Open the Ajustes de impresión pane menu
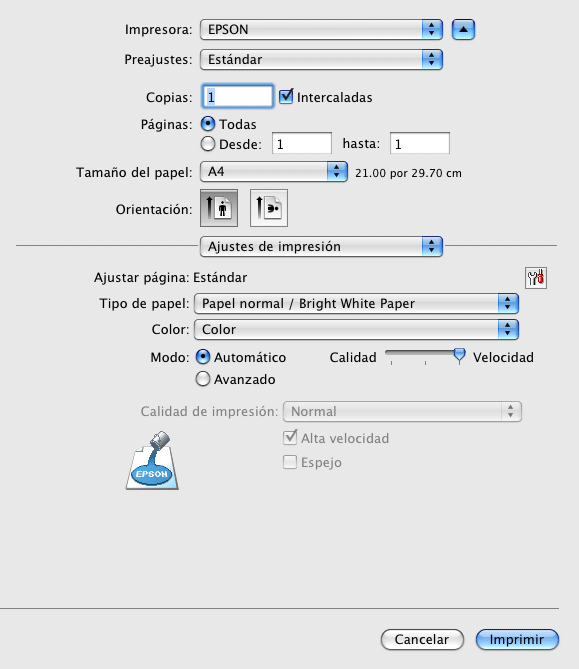579x669 pixels. 321,246
